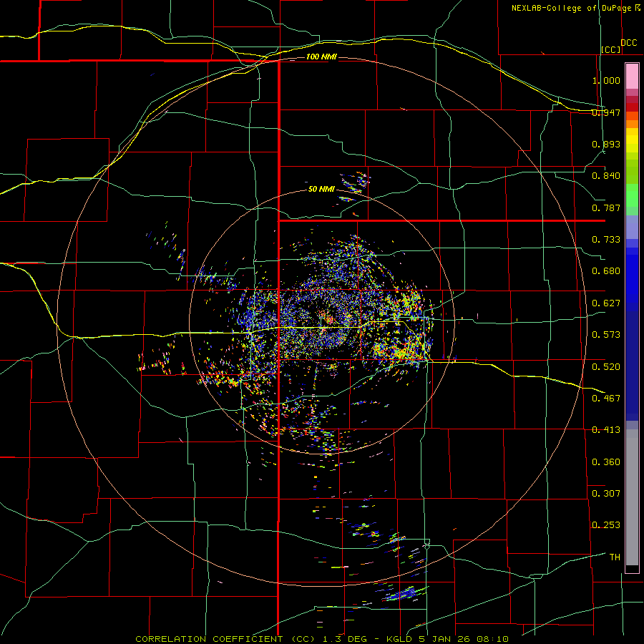Click the 0.893 scale value
Image resolution: width=644 pixels, height=644 pixels.
tap(606, 144)
